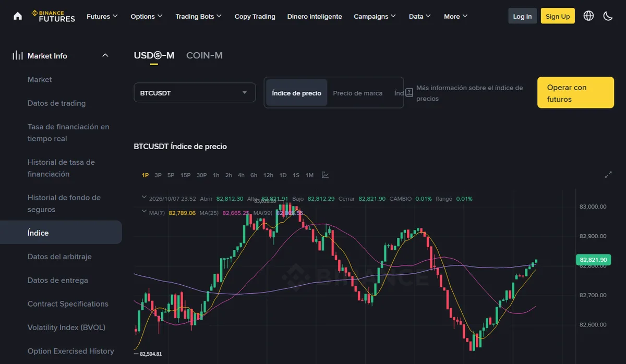
Task: Select the 3P chart interval
Action: click(x=158, y=175)
